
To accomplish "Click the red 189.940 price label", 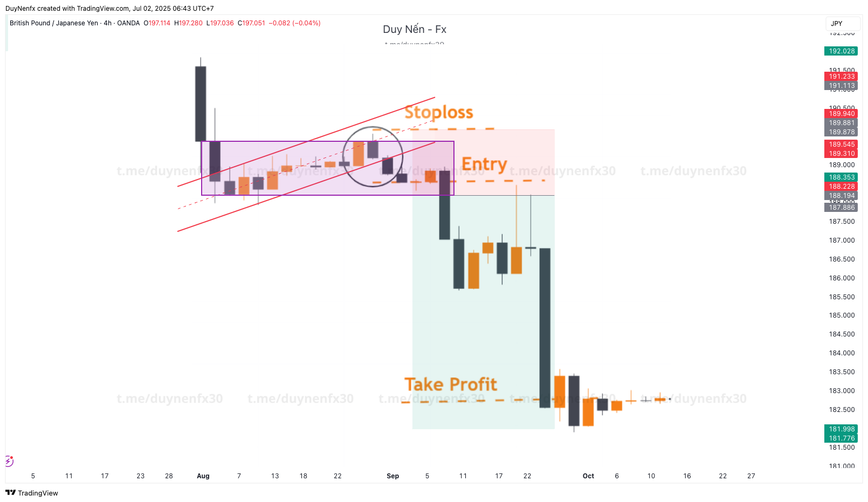I will [x=841, y=114].
